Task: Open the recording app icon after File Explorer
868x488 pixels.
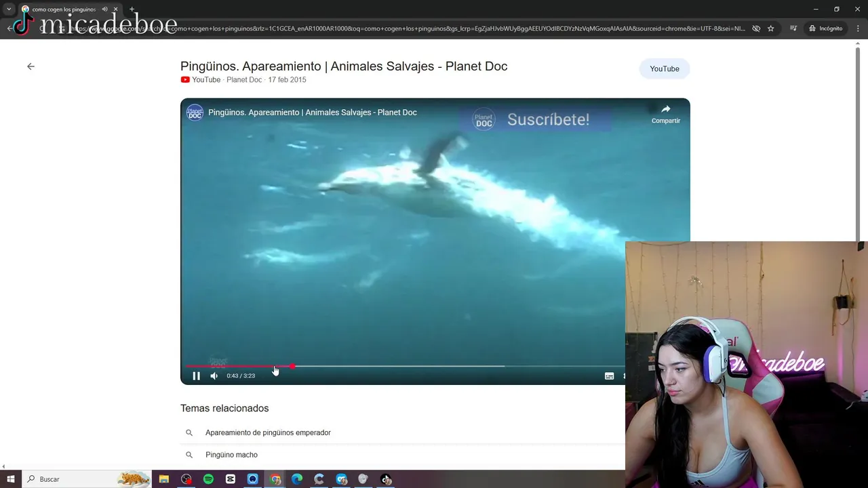Action: (x=186, y=479)
